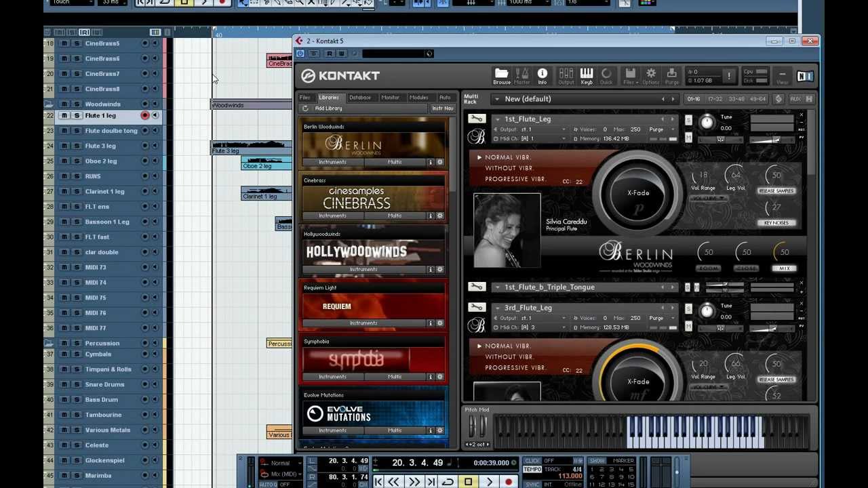
Task: Open Purge dropdown on 1st_Flute_Leg
Action: pyautogui.click(x=660, y=129)
